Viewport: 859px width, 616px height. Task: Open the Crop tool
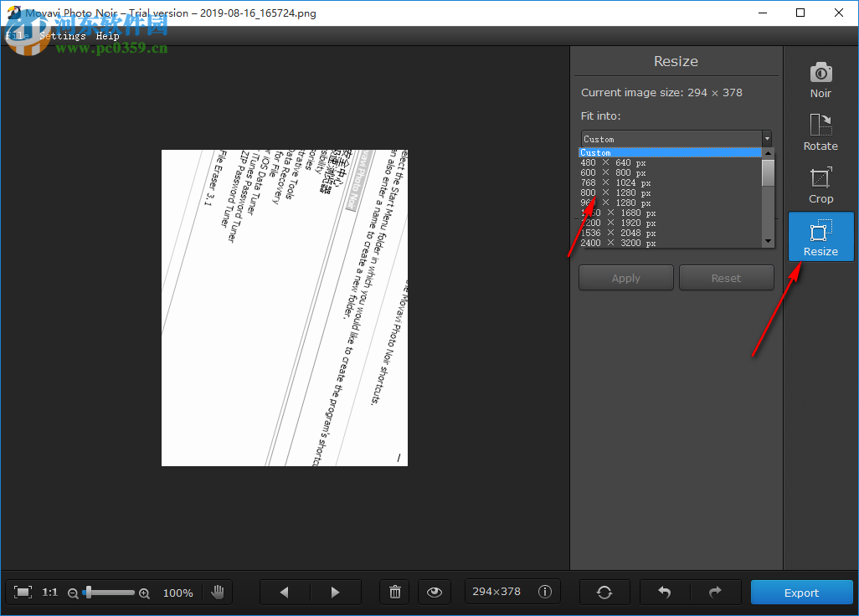[x=820, y=184]
